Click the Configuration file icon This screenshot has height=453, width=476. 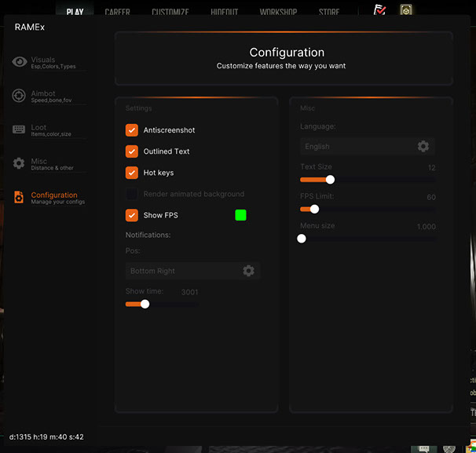point(20,197)
